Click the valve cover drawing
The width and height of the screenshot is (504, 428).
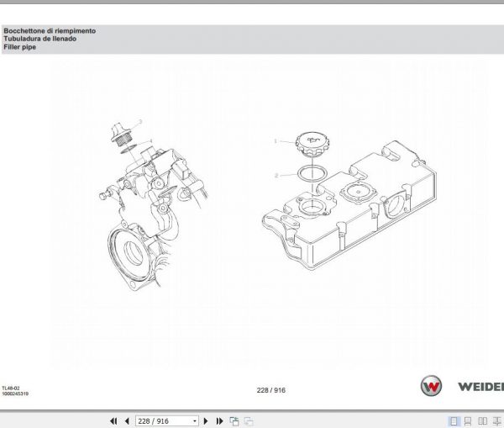[349, 206]
